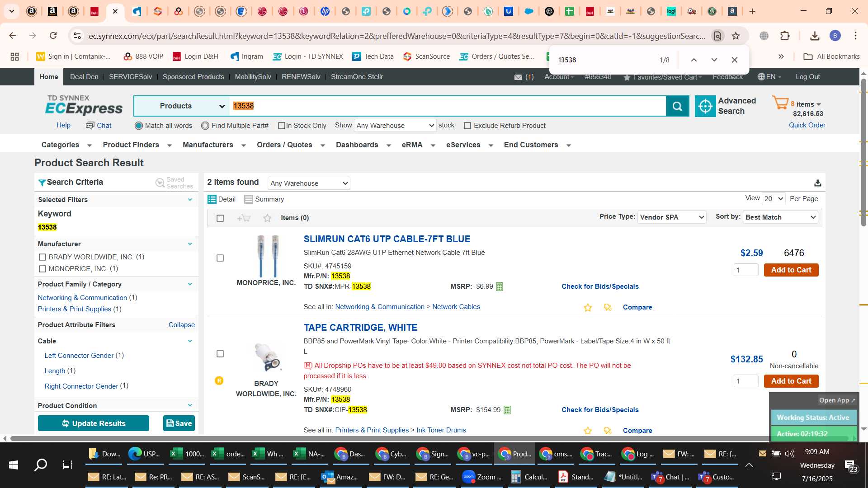The height and width of the screenshot is (488, 868).
Task: Click tag icon for TAPE CARTRIDGE
Action: [x=608, y=431]
